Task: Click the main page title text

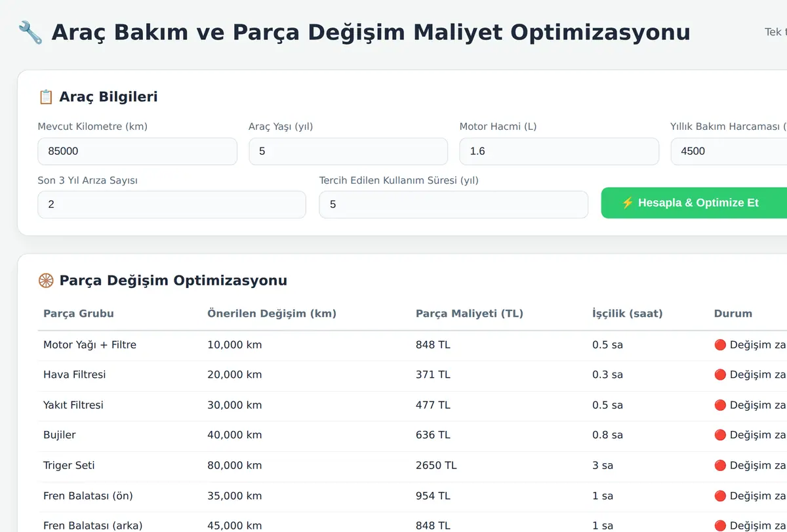Action: tap(371, 32)
